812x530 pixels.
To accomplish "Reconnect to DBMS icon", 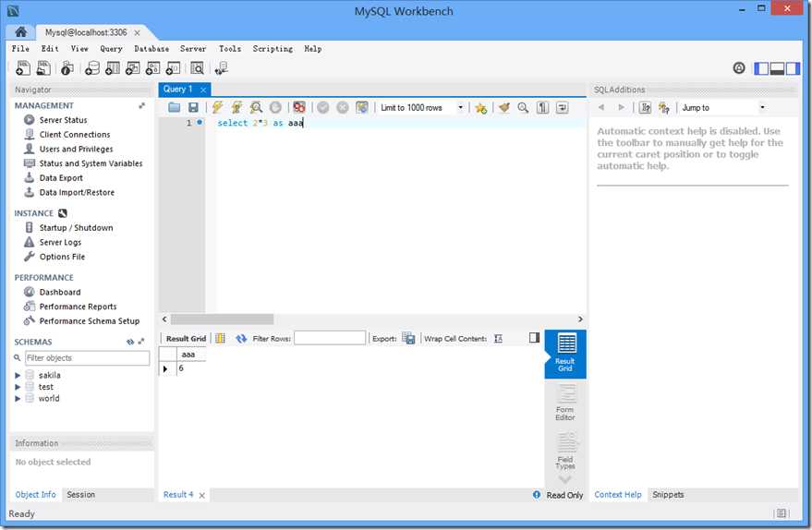I will point(222,67).
